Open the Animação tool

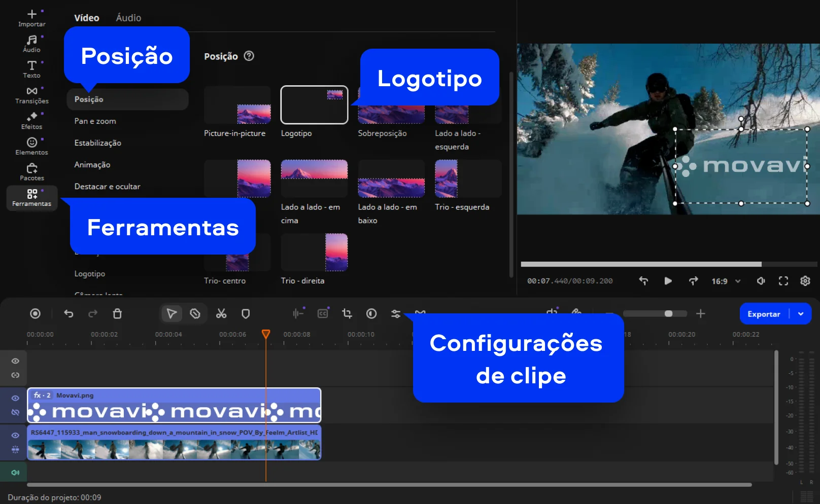tap(92, 165)
